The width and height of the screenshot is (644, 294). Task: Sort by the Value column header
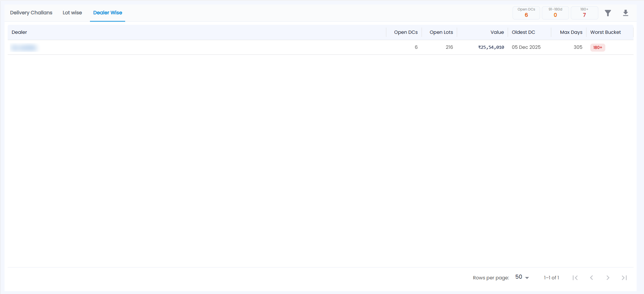[497, 32]
